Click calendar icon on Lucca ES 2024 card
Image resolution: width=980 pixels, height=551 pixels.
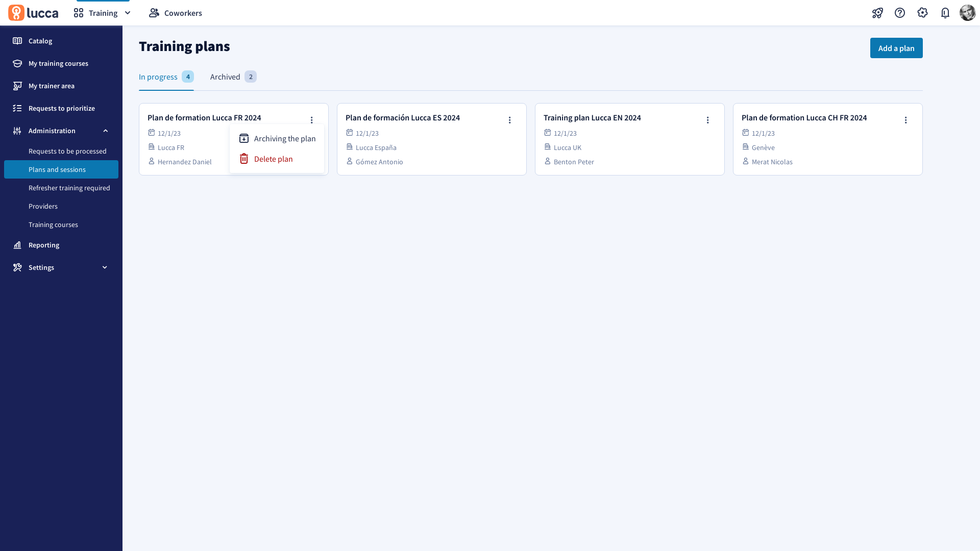pyautogui.click(x=350, y=133)
